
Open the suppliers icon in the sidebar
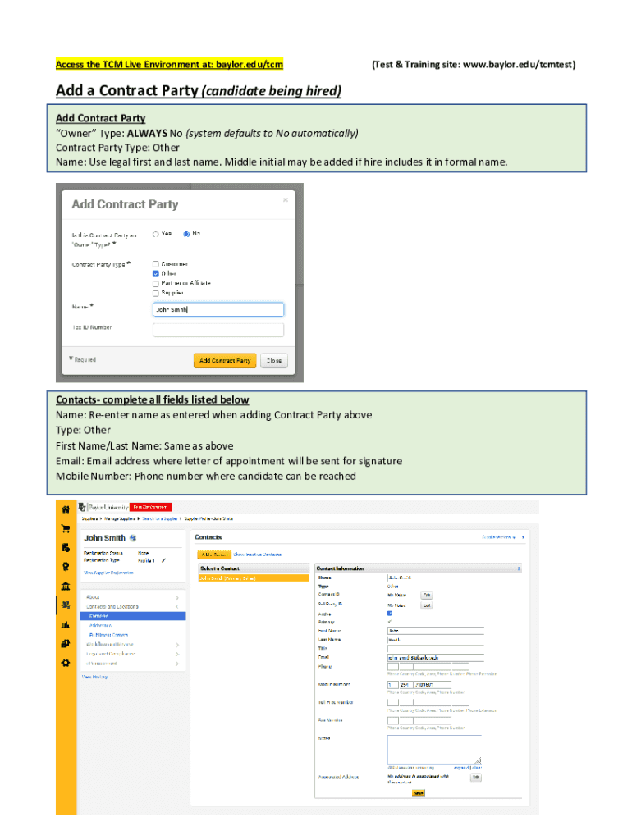tap(66, 605)
